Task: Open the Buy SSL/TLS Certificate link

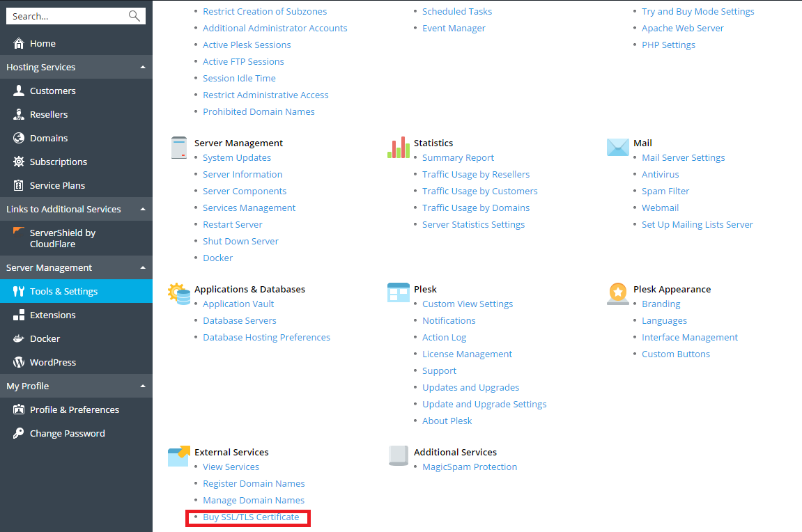Action: point(251,517)
